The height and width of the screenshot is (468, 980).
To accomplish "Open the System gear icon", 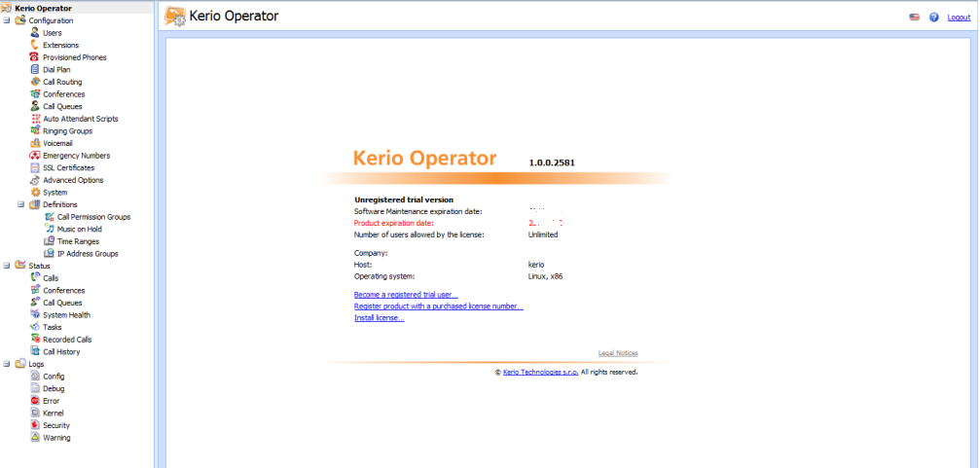I will [36, 192].
